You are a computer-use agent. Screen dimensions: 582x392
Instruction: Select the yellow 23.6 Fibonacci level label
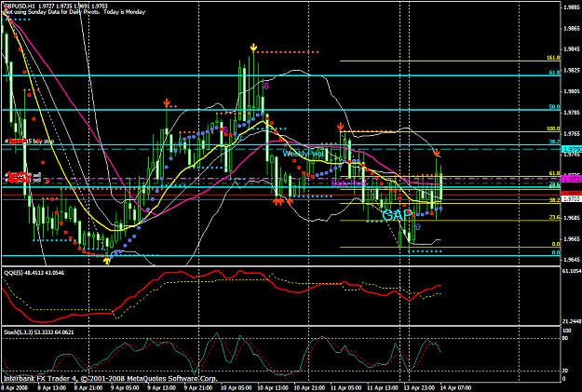(x=555, y=218)
